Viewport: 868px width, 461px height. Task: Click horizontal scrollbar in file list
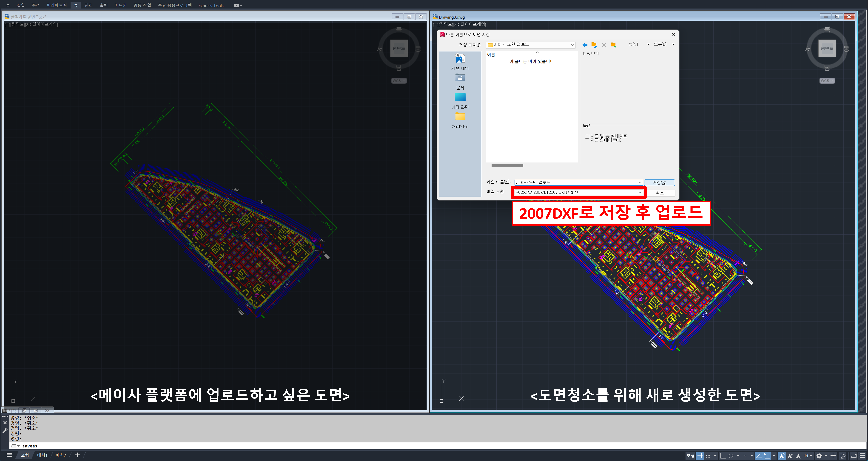pos(507,165)
